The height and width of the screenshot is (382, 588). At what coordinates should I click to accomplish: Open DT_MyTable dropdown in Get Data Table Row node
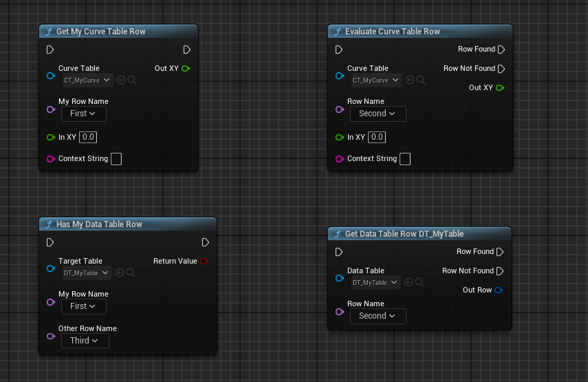375,283
